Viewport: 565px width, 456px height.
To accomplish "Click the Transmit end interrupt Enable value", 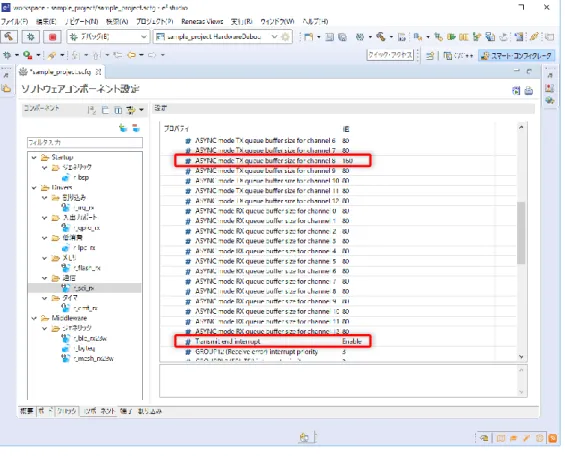I will pos(352,341).
